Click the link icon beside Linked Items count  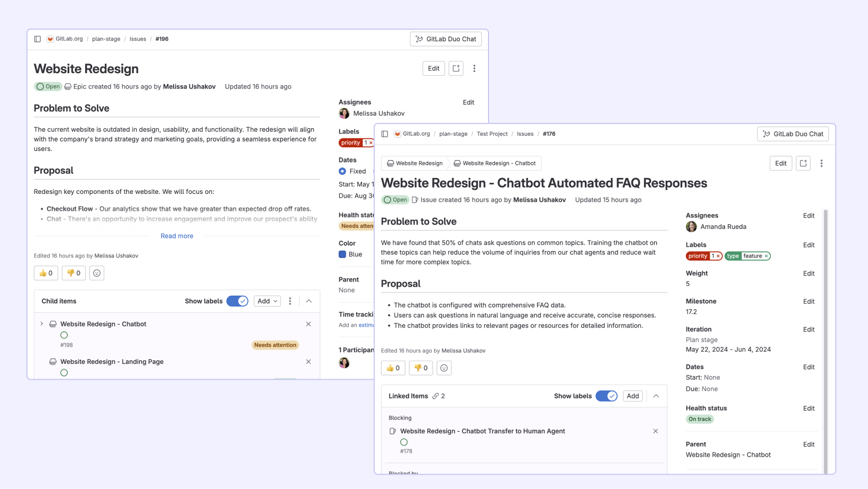pos(436,396)
